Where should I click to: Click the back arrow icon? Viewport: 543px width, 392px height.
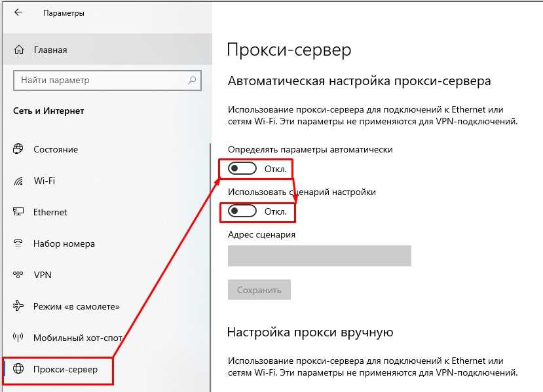(18, 12)
